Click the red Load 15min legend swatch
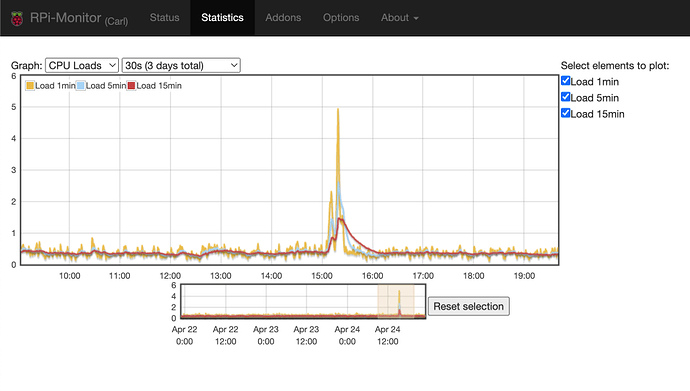Image resolution: width=690 pixels, height=391 pixels. (x=131, y=86)
